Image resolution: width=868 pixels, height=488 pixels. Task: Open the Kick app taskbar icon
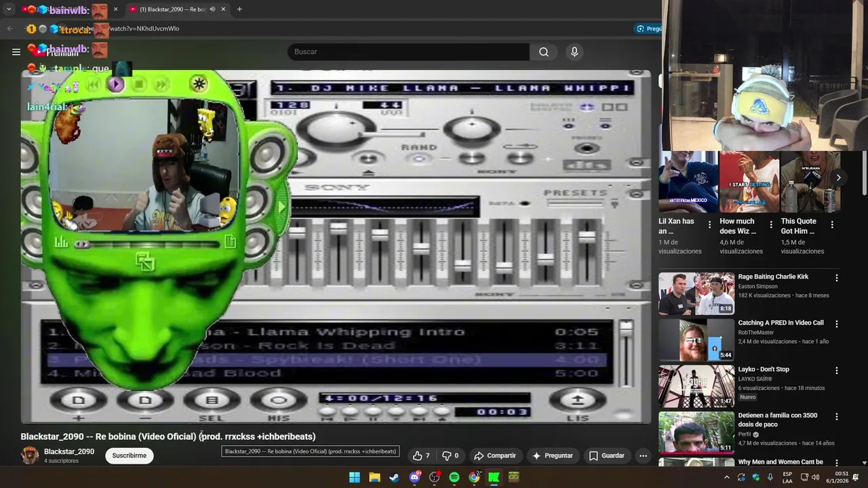pos(494,477)
